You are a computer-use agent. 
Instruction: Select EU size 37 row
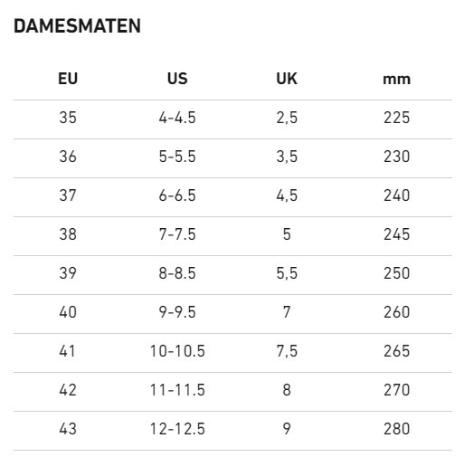pos(232,197)
